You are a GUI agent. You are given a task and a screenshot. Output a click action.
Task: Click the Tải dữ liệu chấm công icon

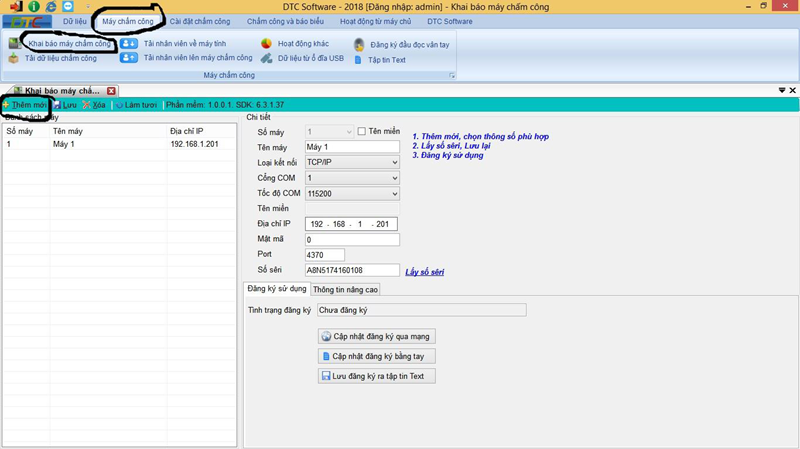(x=14, y=59)
